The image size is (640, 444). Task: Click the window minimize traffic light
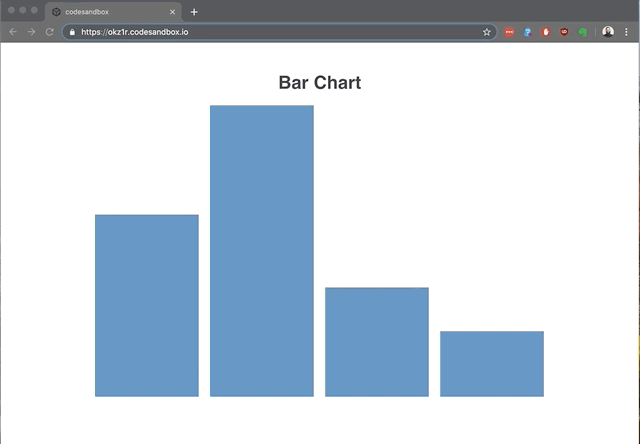tap(23, 10)
